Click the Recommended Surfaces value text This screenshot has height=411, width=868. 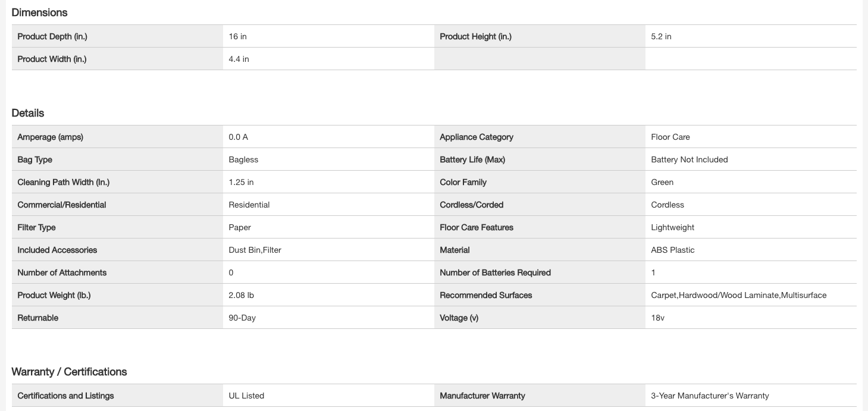click(738, 295)
